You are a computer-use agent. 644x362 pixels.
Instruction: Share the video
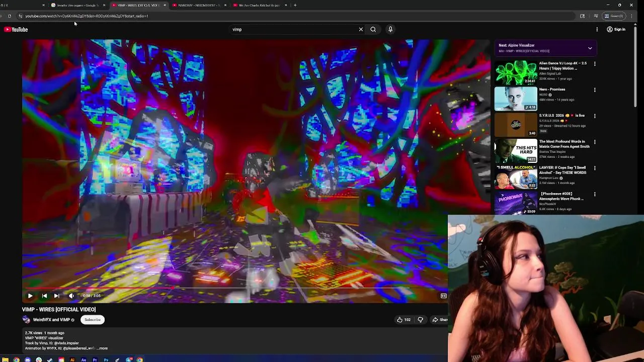[x=440, y=320]
